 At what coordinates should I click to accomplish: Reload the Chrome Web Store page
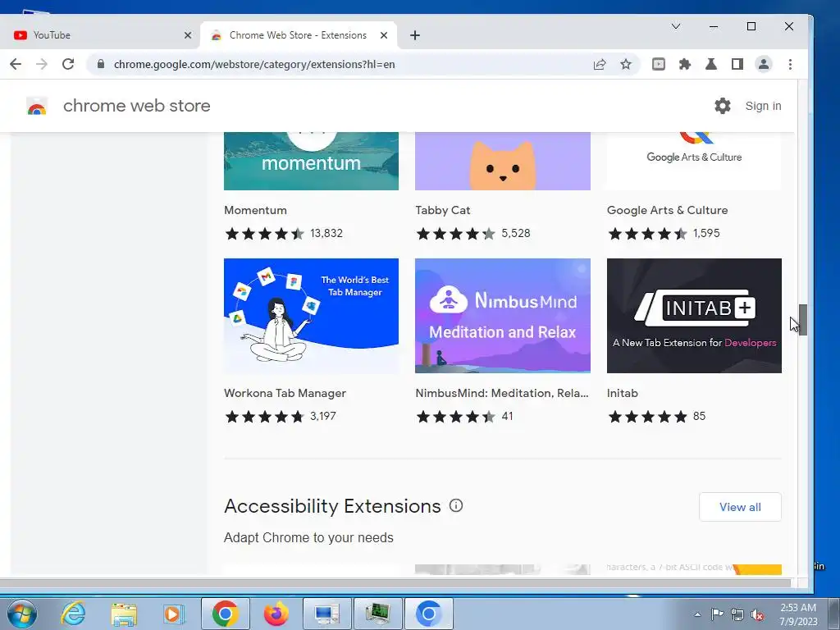point(68,64)
